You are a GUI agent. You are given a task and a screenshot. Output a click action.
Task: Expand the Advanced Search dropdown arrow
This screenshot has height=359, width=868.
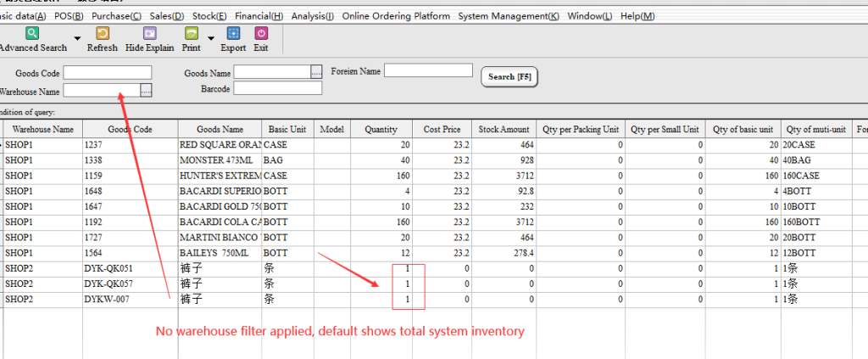click(x=77, y=38)
